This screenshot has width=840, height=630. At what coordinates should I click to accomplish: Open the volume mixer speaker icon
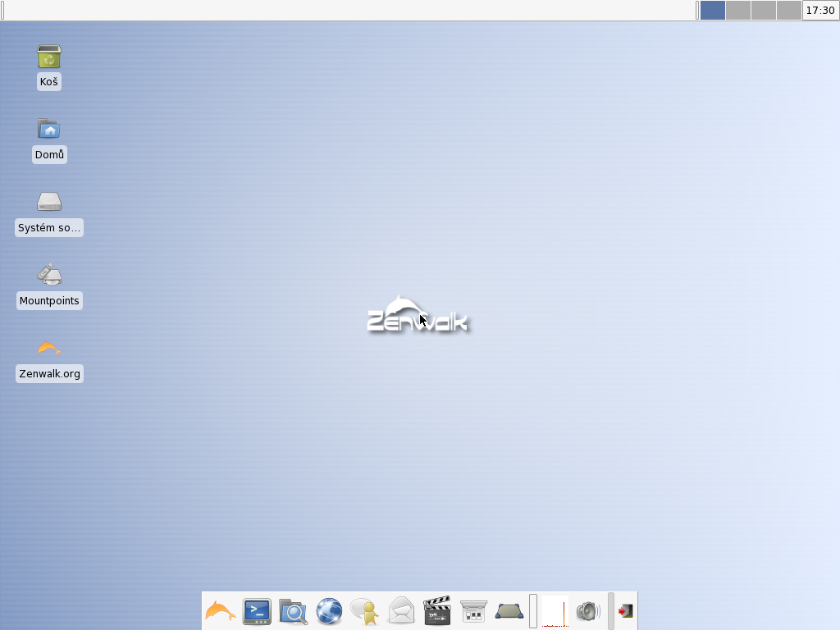[x=588, y=611]
